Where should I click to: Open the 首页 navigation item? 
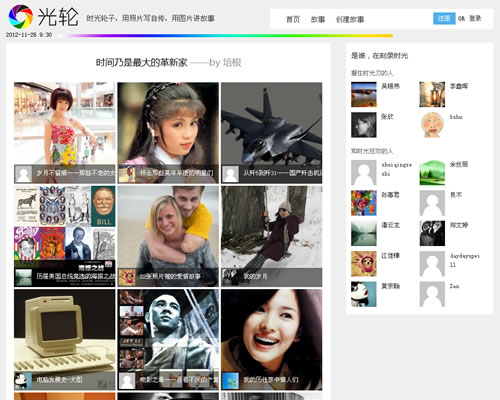click(293, 19)
